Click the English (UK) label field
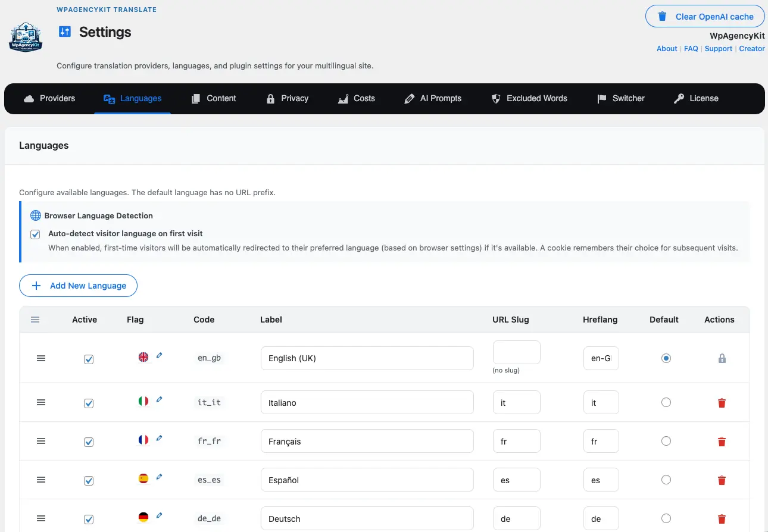This screenshot has width=768, height=532. (367, 358)
